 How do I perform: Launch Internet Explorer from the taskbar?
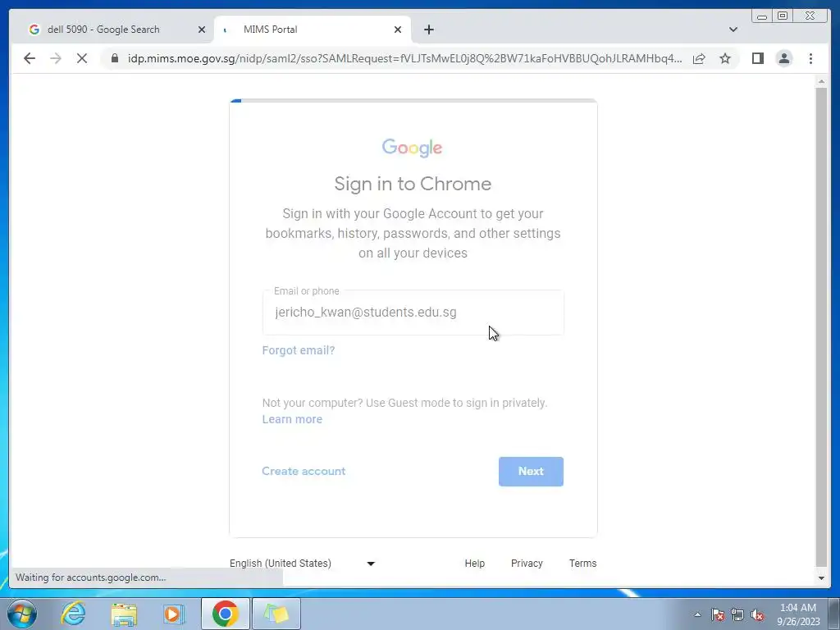(x=73, y=614)
